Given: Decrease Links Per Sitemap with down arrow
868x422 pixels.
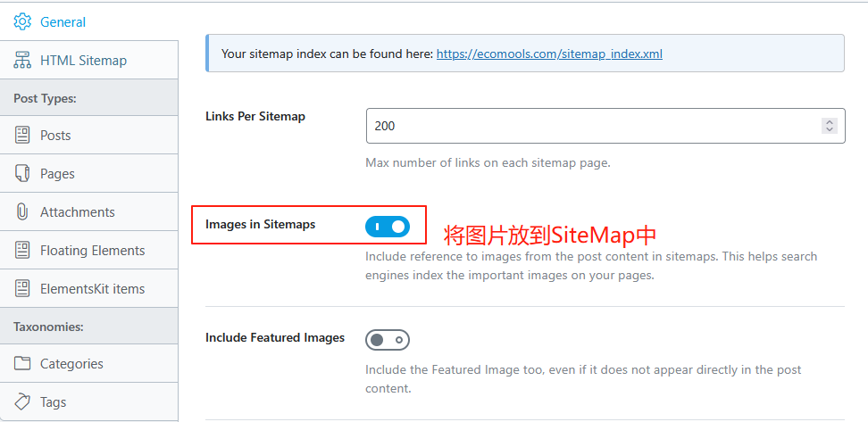Looking at the screenshot, I should pyautogui.click(x=830, y=129).
